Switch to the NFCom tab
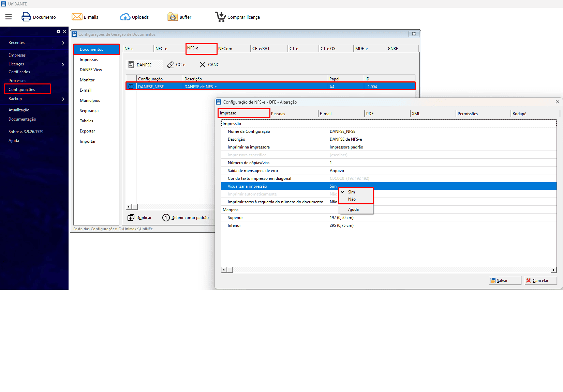Viewport: 563px width, 392px height. 234,49
